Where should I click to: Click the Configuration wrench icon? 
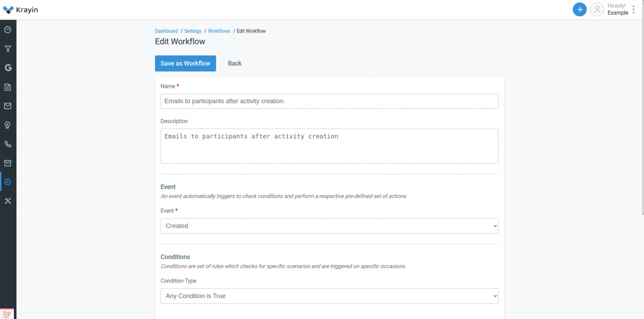(x=8, y=201)
